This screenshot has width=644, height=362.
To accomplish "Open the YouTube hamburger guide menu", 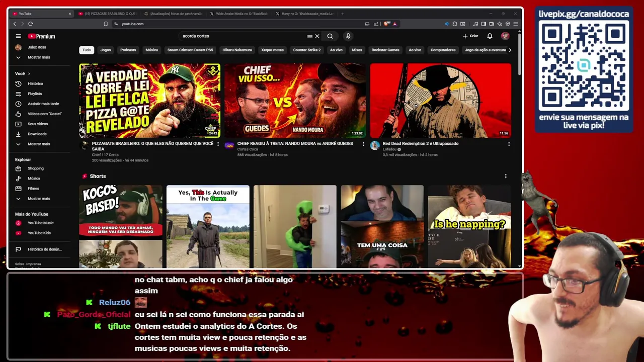I will pyautogui.click(x=18, y=36).
